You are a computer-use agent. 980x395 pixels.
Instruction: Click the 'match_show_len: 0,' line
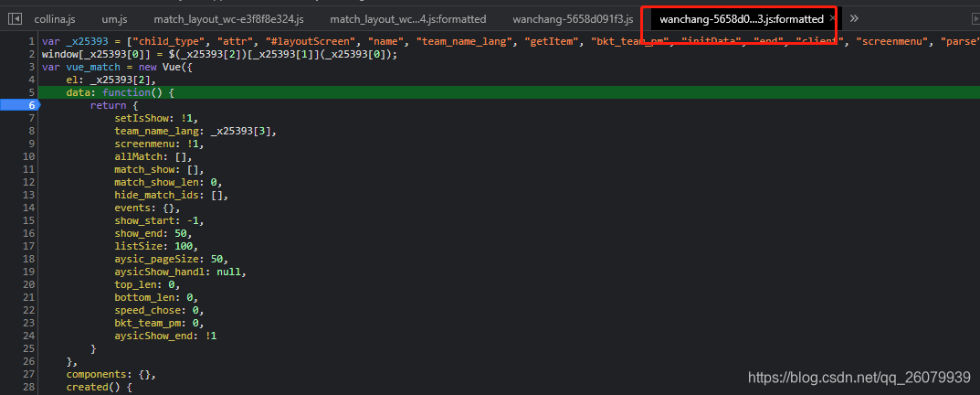click(x=168, y=182)
